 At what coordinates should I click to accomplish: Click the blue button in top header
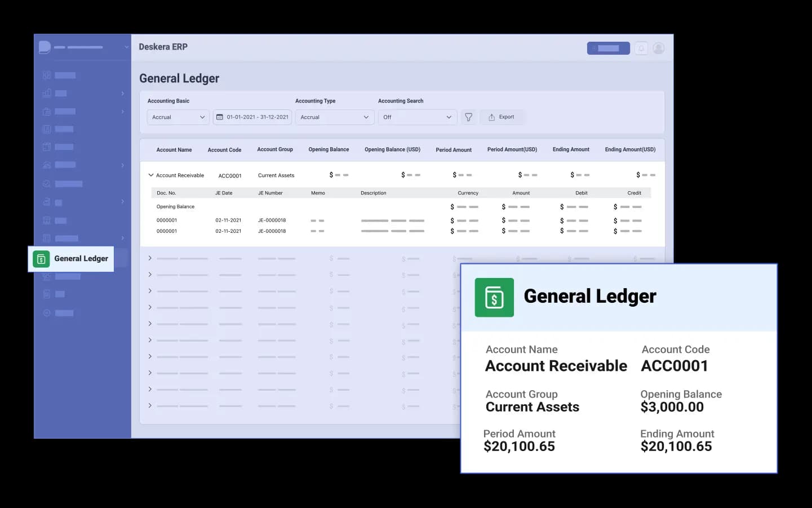point(608,48)
